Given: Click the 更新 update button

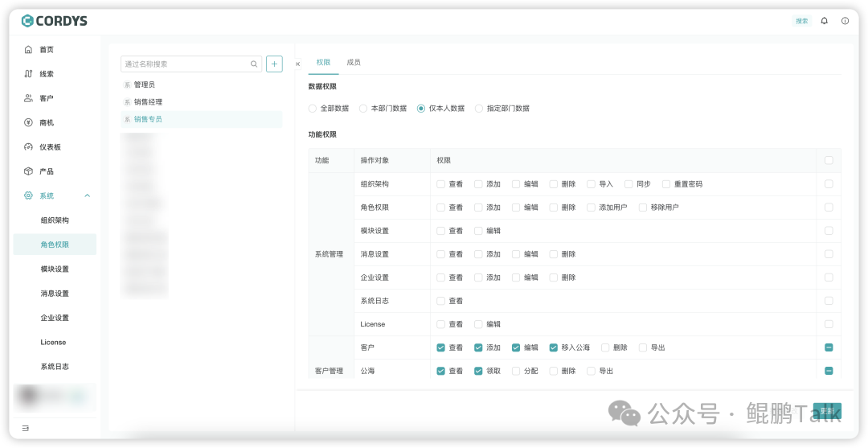Looking at the screenshot, I should (x=827, y=411).
